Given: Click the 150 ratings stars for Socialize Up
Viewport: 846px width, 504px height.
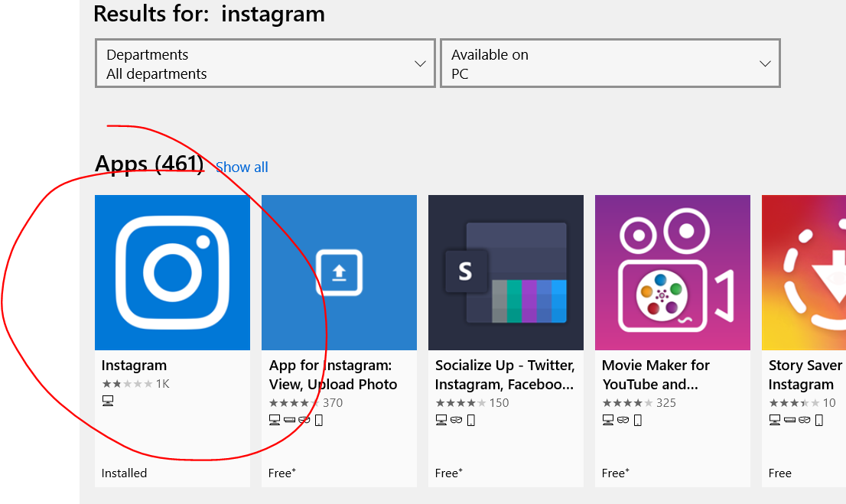Looking at the screenshot, I should pos(460,402).
